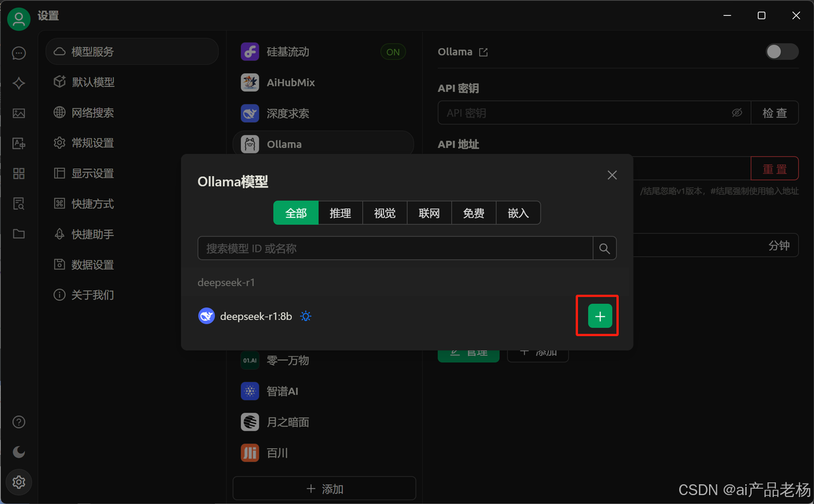814x504 pixels.
Task: Click the 硅基流动 purple logo icon
Action: click(x=250, y=52)
